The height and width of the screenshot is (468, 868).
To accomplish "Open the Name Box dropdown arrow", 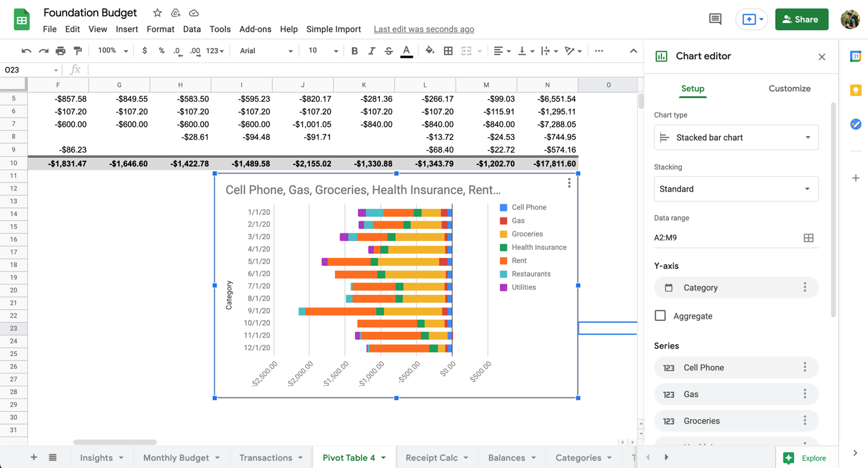I will pos(55,70).
